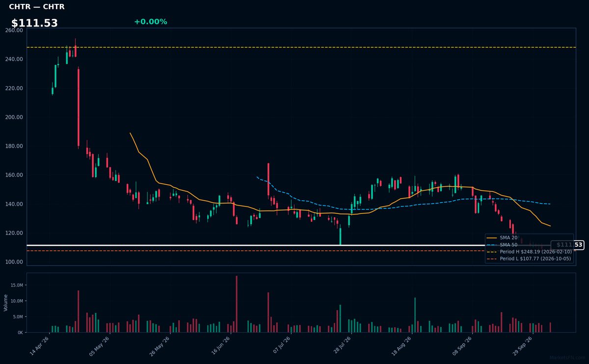Click the Period L $107.77 legend entry
Viewport: 589px width, 364px height.
[529, 259]
